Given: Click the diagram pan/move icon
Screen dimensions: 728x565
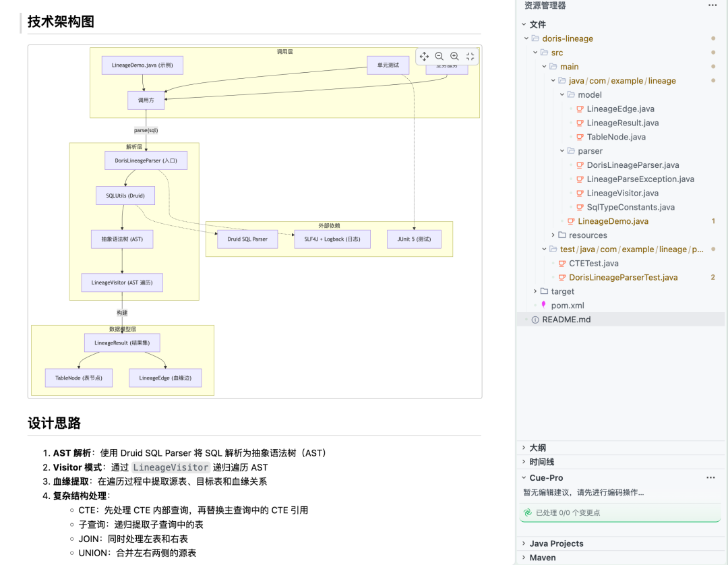Looking at the screenshot, I should pyautogui.click(x=424, y=57).
